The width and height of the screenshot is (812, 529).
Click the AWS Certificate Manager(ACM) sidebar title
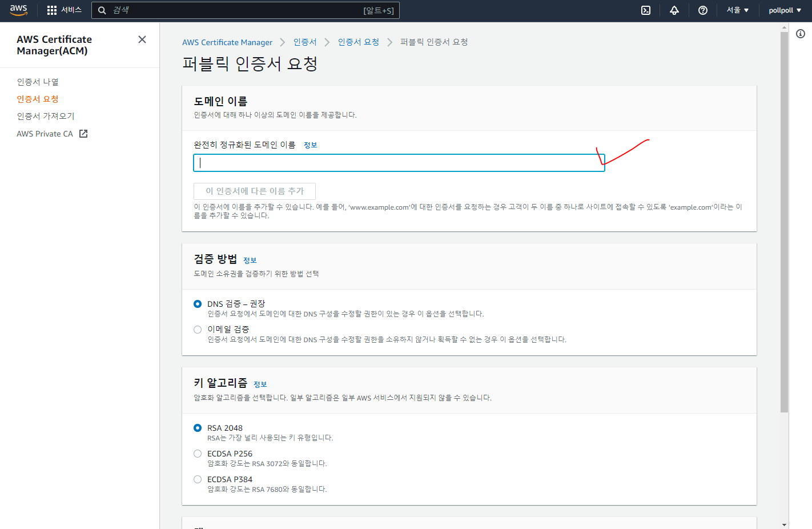pyautogui.click(x=54, y=45)
